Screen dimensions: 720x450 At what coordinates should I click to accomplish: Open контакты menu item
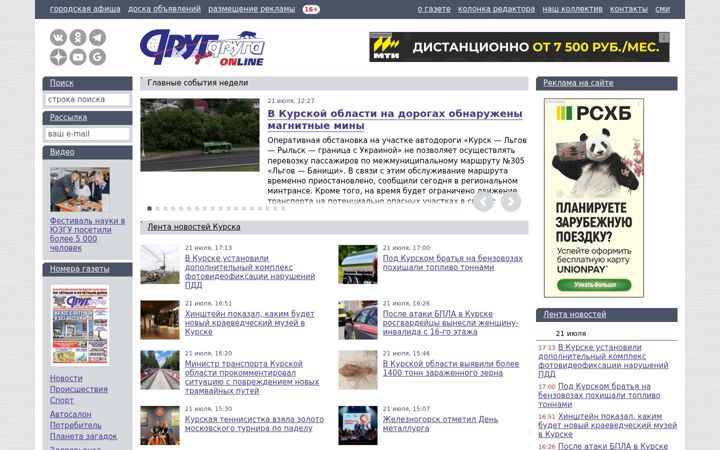pos(629,9)
